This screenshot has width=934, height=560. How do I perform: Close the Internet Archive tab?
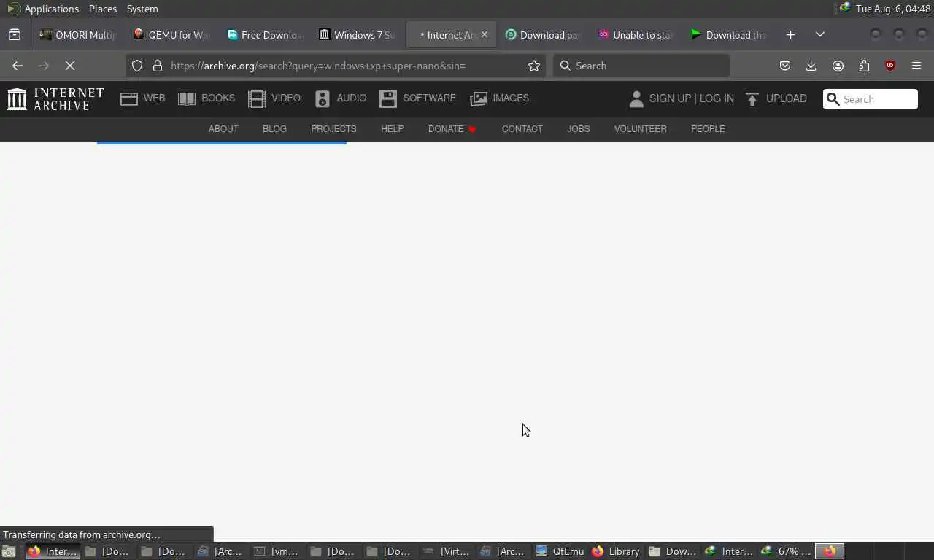coord(485,35)
